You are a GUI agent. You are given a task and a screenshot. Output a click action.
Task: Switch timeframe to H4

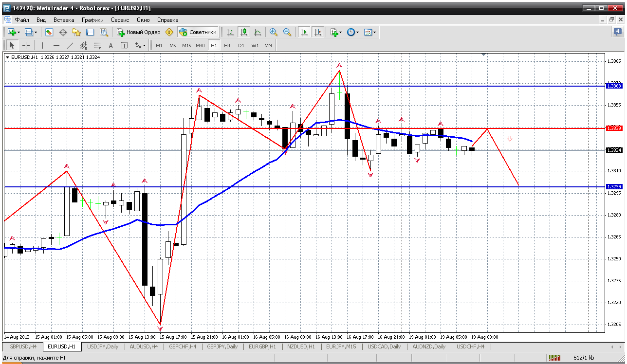tap(227, 45)
